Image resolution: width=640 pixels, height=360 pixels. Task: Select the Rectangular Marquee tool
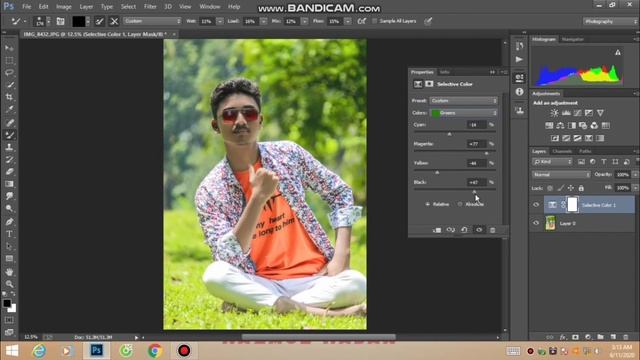pos(9,60)
